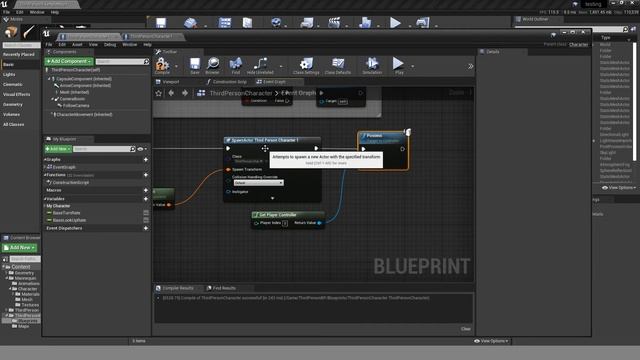Open the Collision Handling Override dropdown
The image size is (640, 360).
tap(258, 183)
